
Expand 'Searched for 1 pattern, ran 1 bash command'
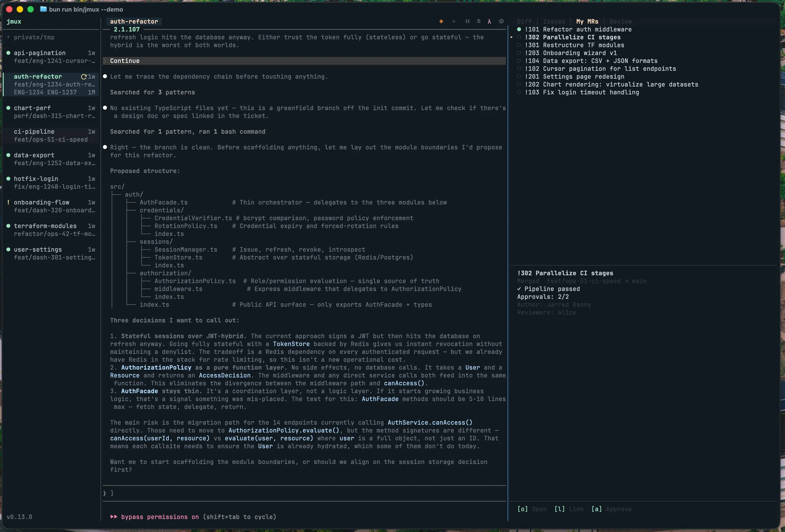[188, 131]
